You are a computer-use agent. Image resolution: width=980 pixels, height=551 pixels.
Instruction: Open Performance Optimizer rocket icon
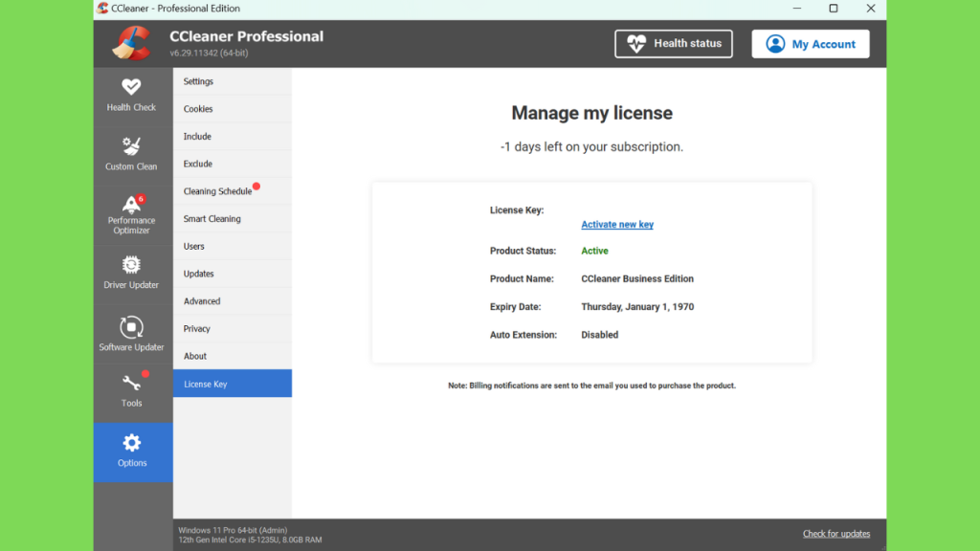[131, 205]
